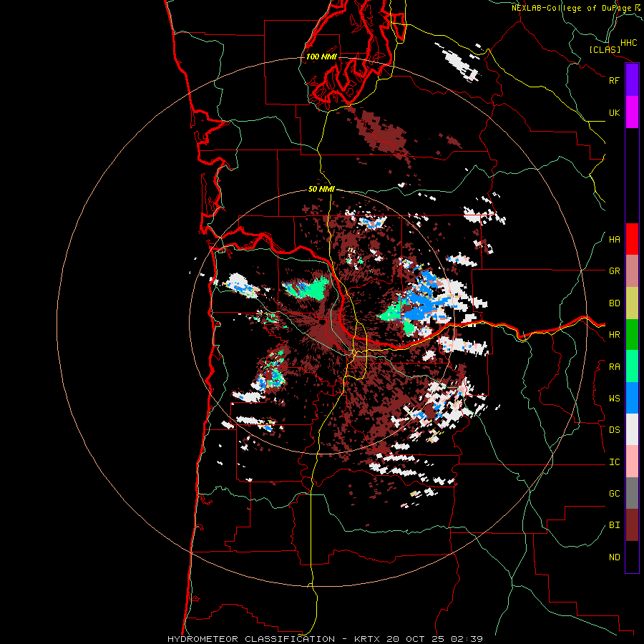
Task: Click the "ND" legend label
Action: 614,557
